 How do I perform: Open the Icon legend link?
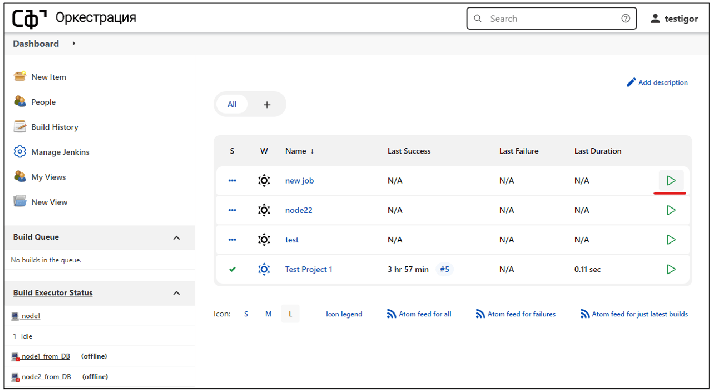click(x=344, y=314)
